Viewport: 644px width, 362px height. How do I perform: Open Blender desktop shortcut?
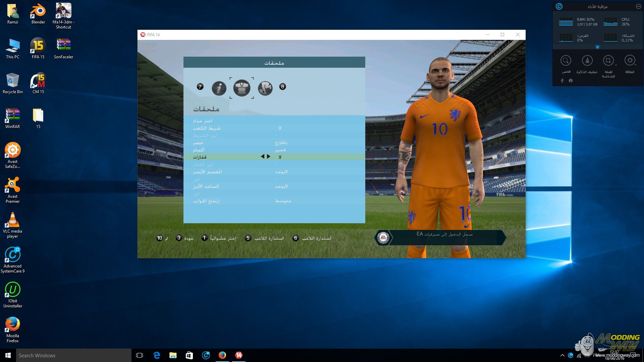tap(38, 13)
